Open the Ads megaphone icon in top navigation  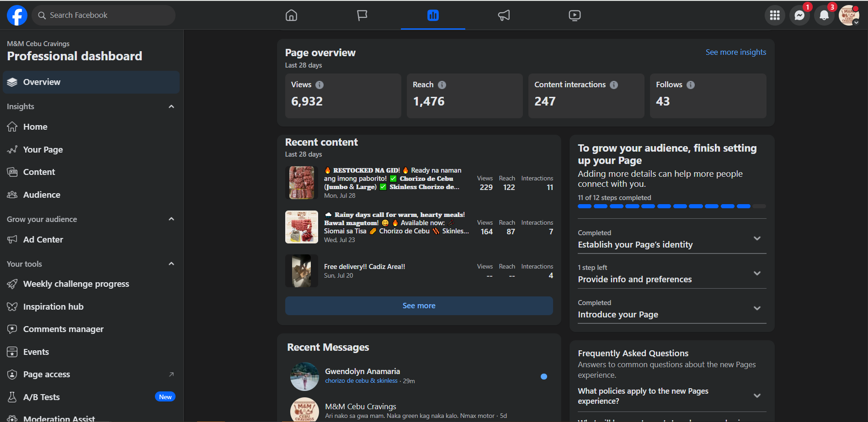pyautogui.click(x=504, y=16)
